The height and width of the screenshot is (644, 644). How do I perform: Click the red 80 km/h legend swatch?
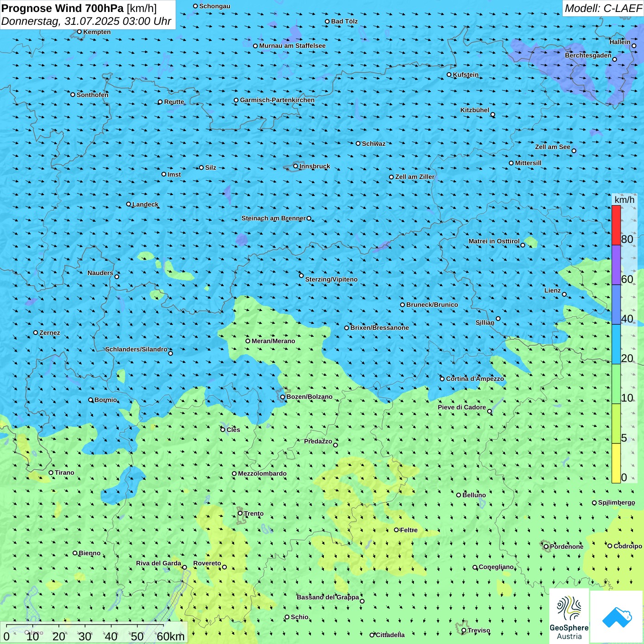click(x=616, y=225)
